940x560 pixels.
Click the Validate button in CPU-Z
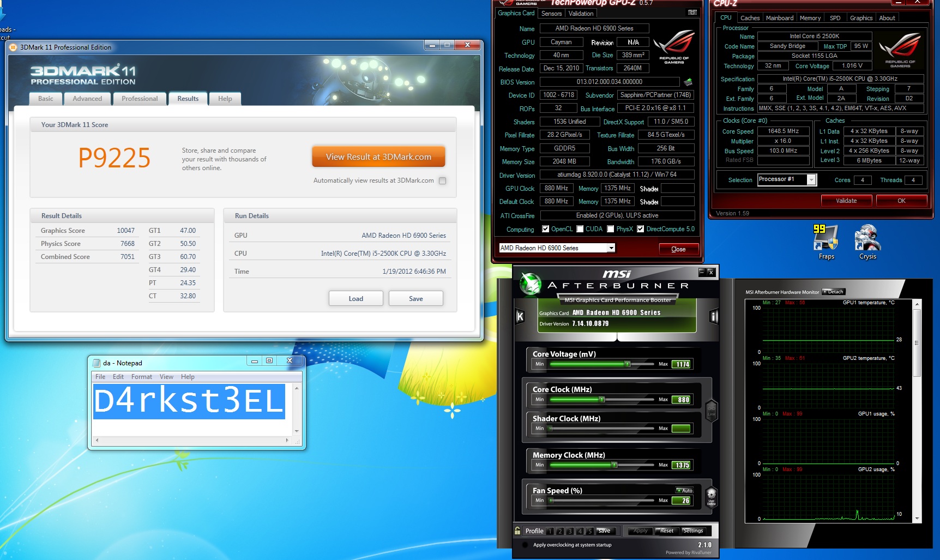(x=846, y=201)
